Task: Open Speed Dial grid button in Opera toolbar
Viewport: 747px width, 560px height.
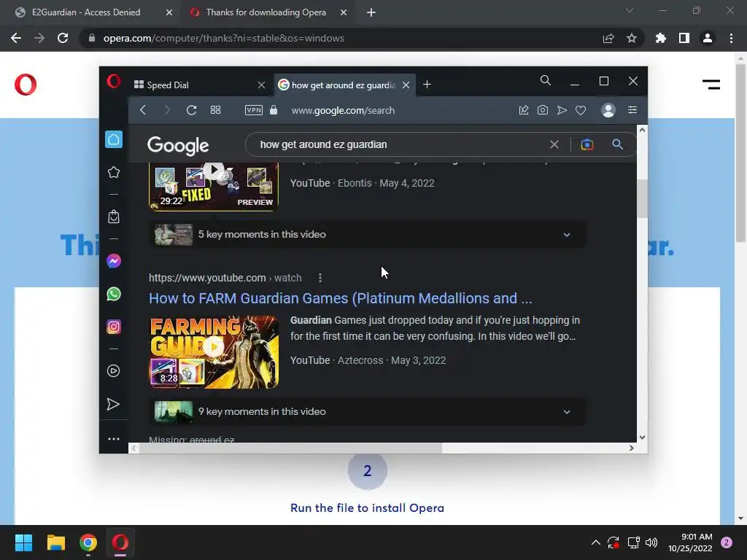Action: (215, 110)
